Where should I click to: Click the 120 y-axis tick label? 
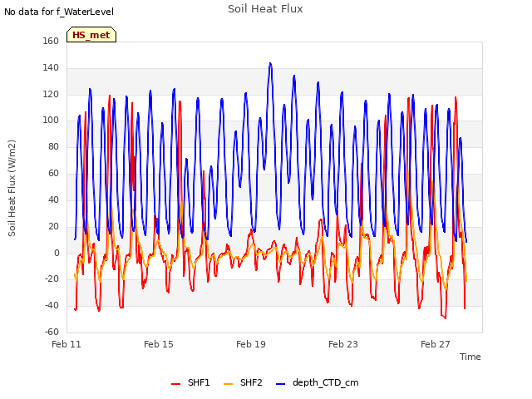pyautogui.click(x=51, y=94)
